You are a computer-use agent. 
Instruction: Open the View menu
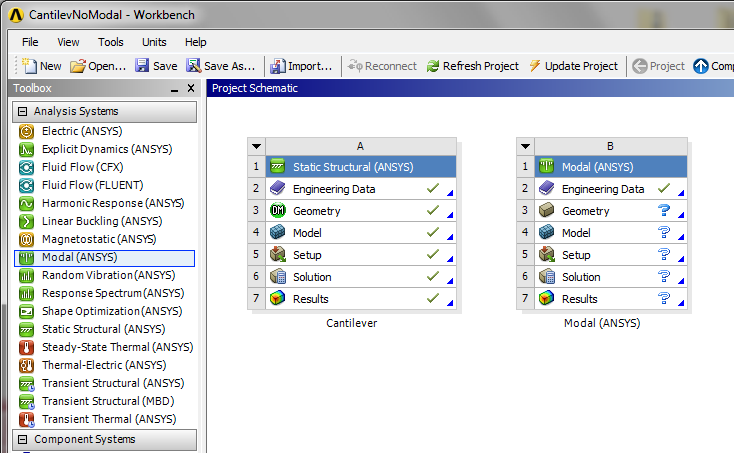(x=68, y=42)
